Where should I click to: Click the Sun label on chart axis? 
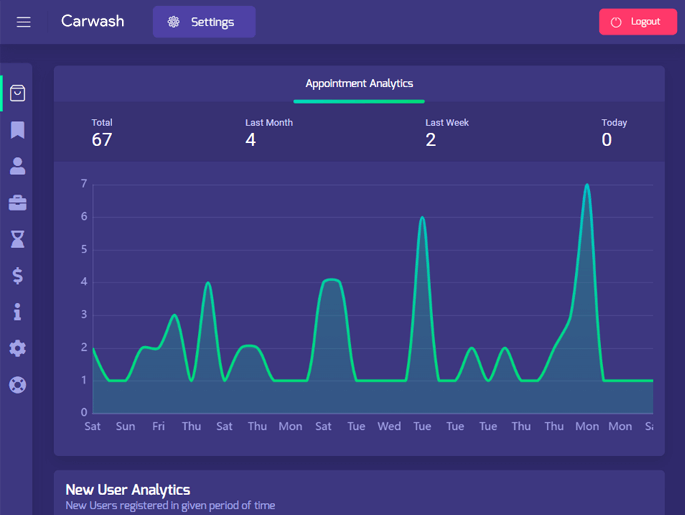pos(125,426)
